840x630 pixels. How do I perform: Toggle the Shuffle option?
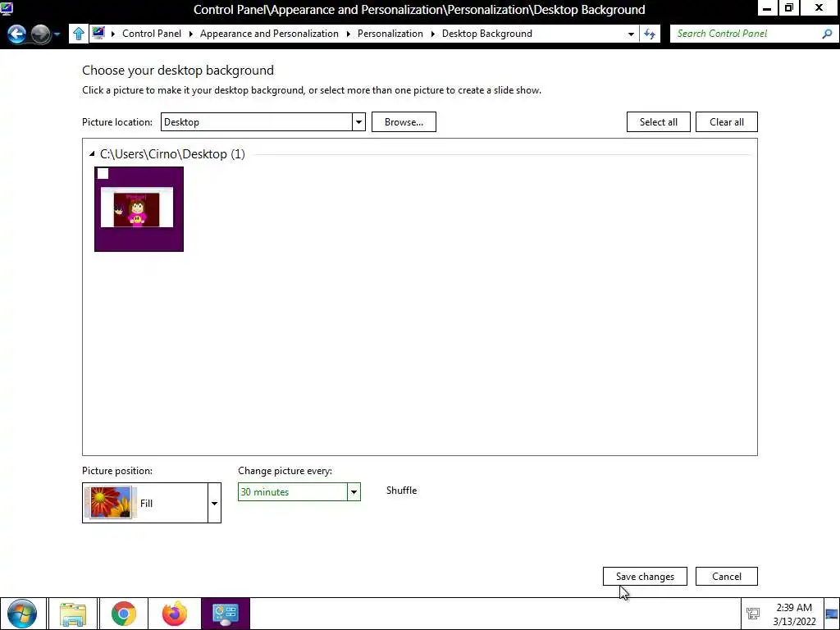401,491
